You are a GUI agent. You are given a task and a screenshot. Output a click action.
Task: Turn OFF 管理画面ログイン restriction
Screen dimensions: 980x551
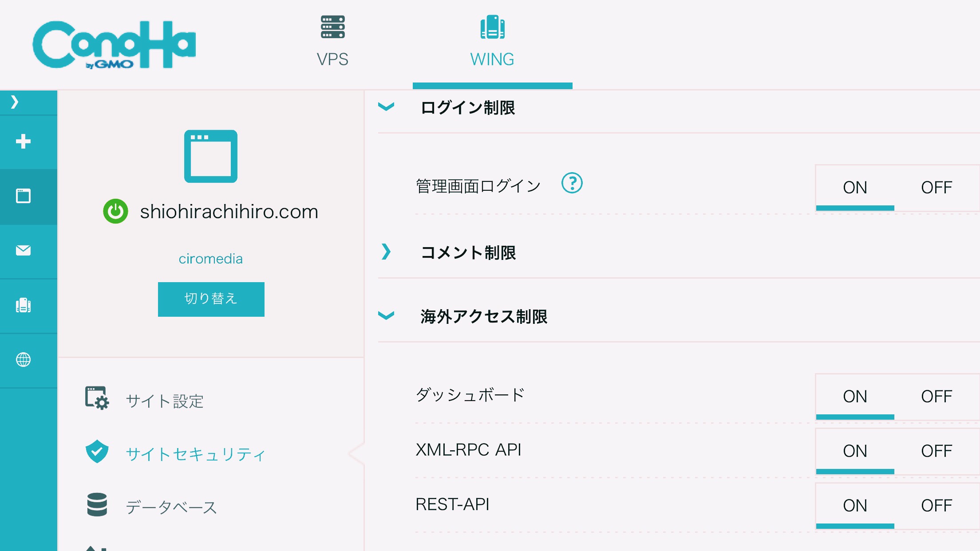[936, 188]
